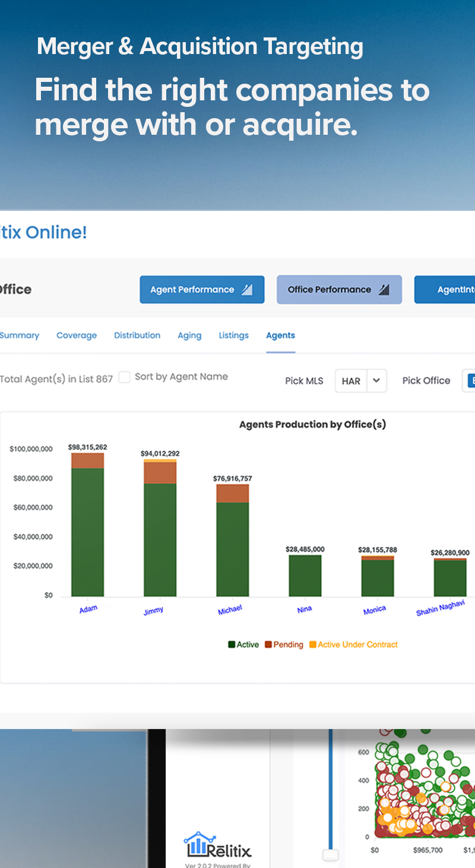Screen dimensions: 475x868
Task: Toggle Active Under Contract legend orange square
Action: pos(312,645)
